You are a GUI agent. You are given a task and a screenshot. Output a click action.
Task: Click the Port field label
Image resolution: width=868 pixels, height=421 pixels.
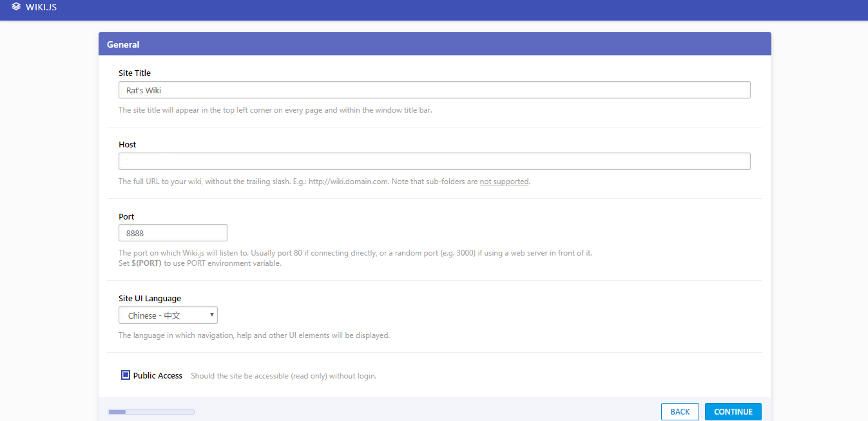tap(126, 217)
